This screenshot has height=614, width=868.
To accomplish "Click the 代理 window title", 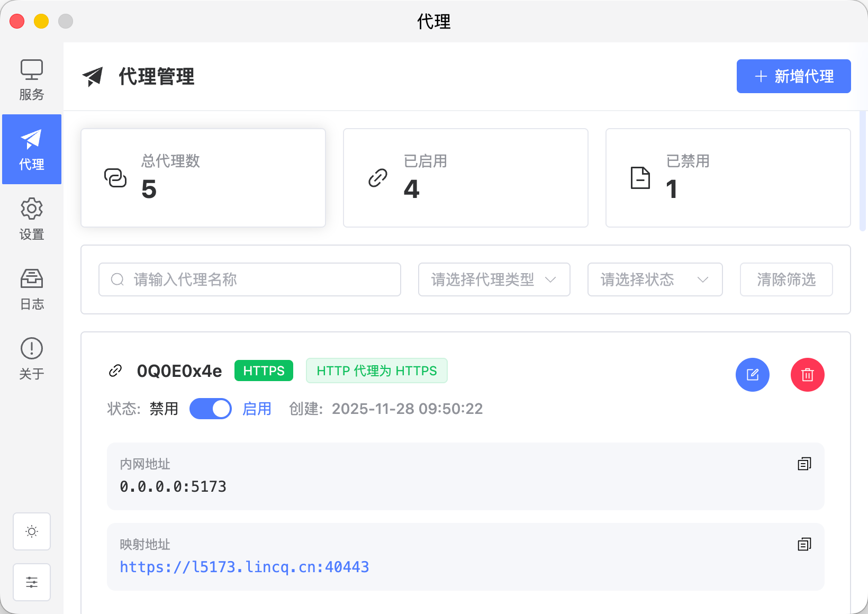I will (x=433, y=22).
